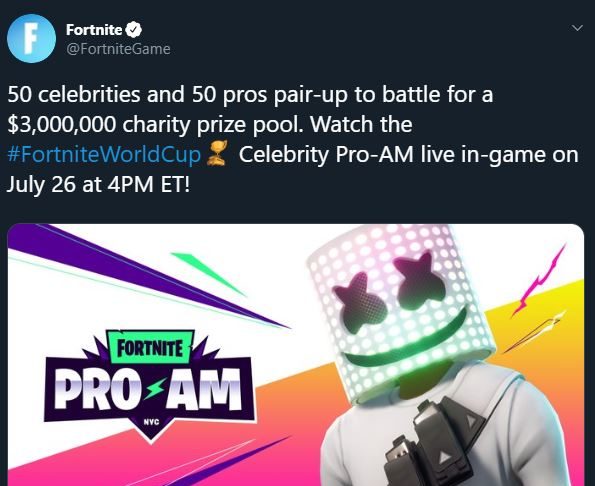Click the "July 26 at 4PM ET!" text
The width and height of the screenshot is (595, 486).
pos(98,184)
